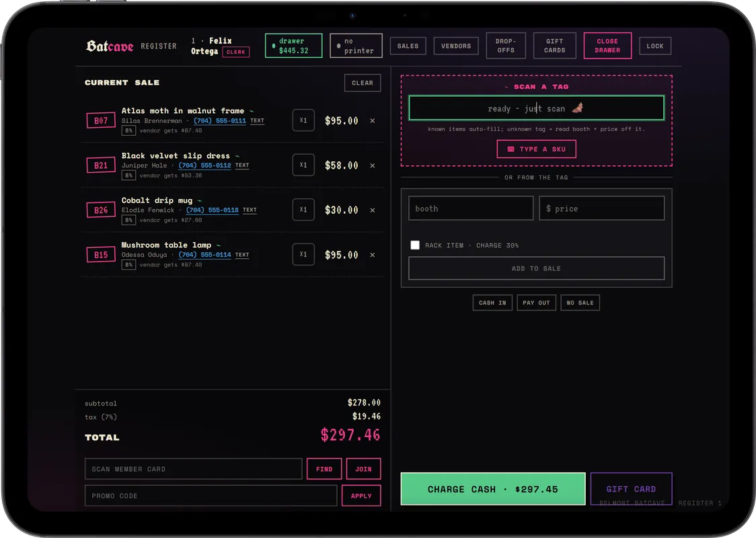756x538 pixels.
Task: Click the B26 booth tag
Action: (x=101, y=210)
